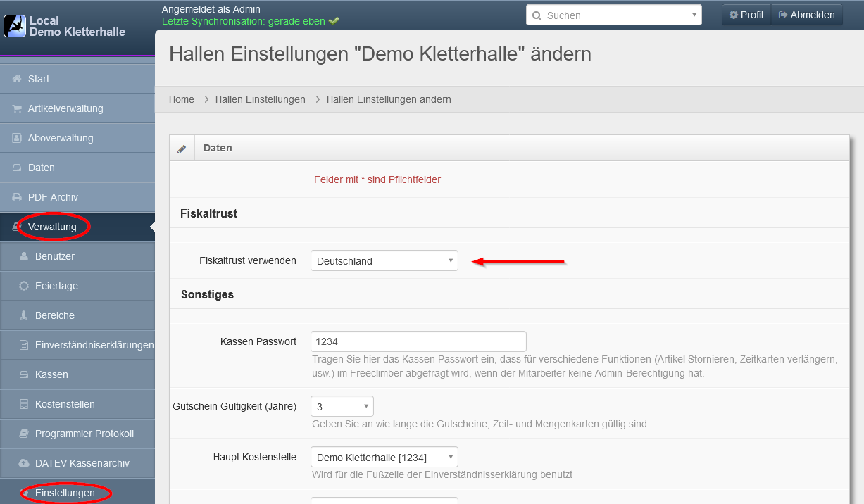Expand the Gutschein Gültigkeit years dropdown
The width and height of the screenshot is (864, 504).
[x=342, y=407]
